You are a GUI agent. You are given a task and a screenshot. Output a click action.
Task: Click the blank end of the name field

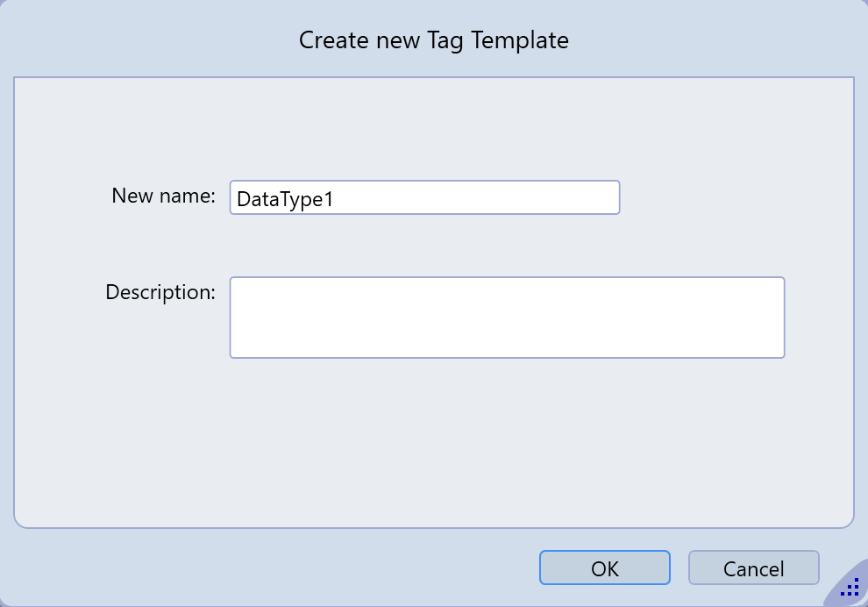tap(526, 197)
